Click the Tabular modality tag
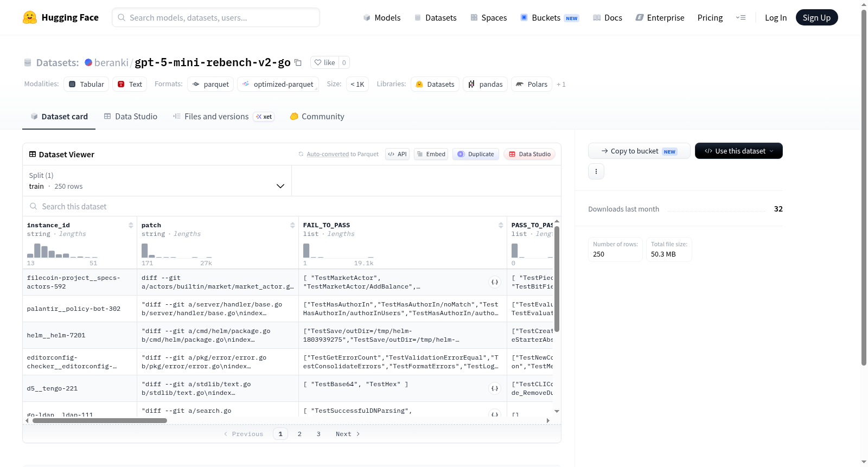Screen dimensions: 868x467 point(86,84)
